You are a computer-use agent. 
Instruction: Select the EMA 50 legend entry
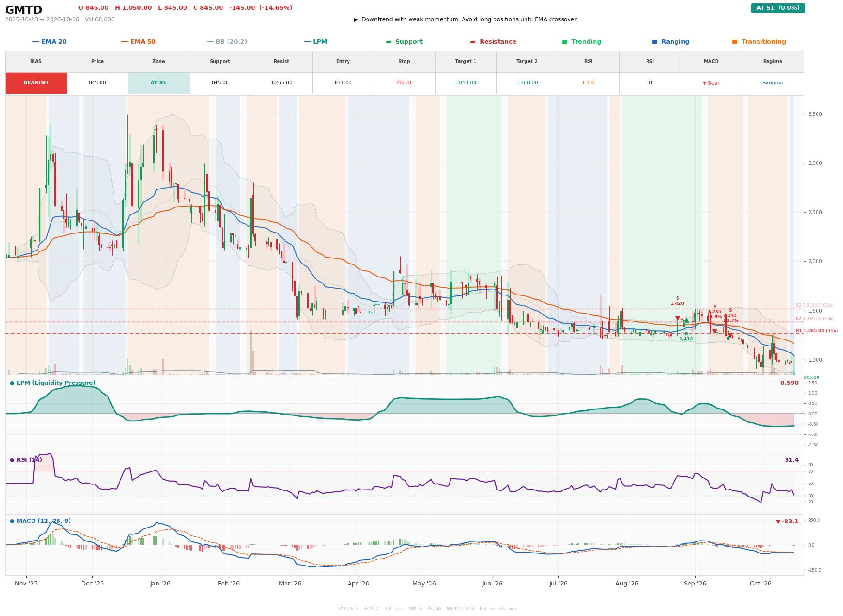click(138, 42)
